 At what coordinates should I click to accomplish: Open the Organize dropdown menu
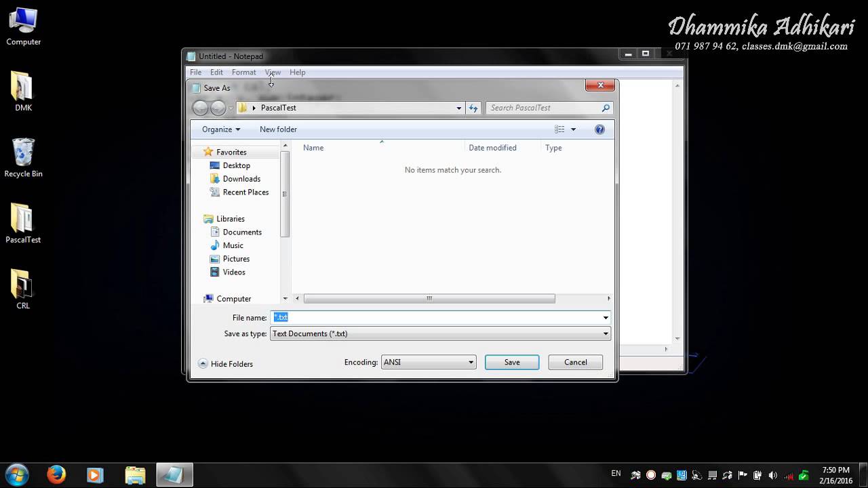coord(221,129)
